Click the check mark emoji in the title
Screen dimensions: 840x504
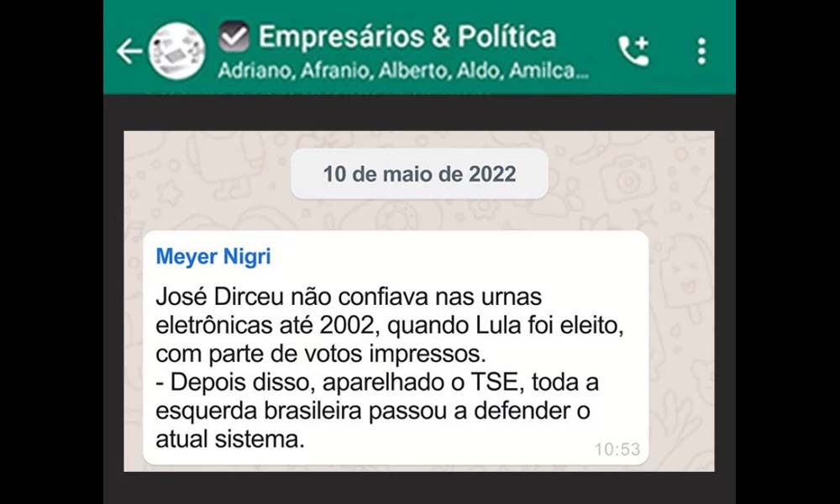coord(234,36)
